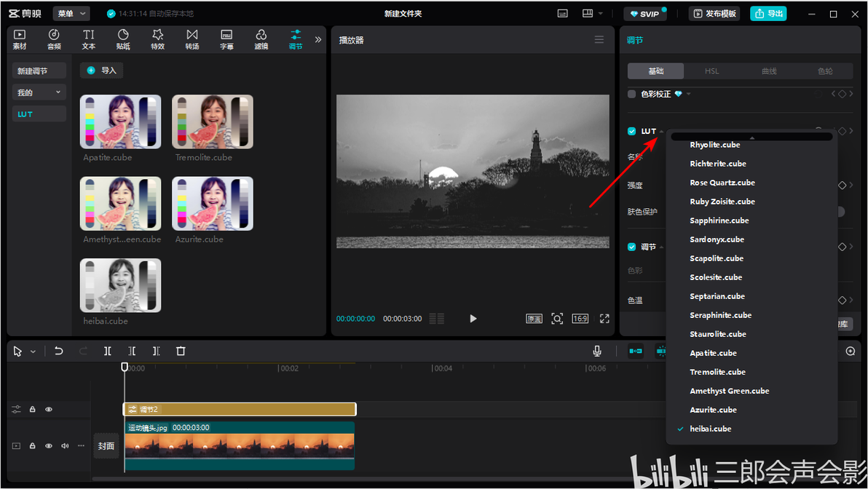
Task: Click the timeline zoom icon at far right
Action: point(851,351)
